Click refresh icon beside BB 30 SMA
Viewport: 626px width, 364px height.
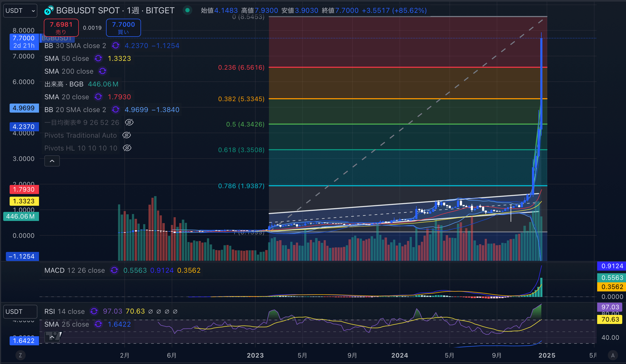tap(115, 46)
